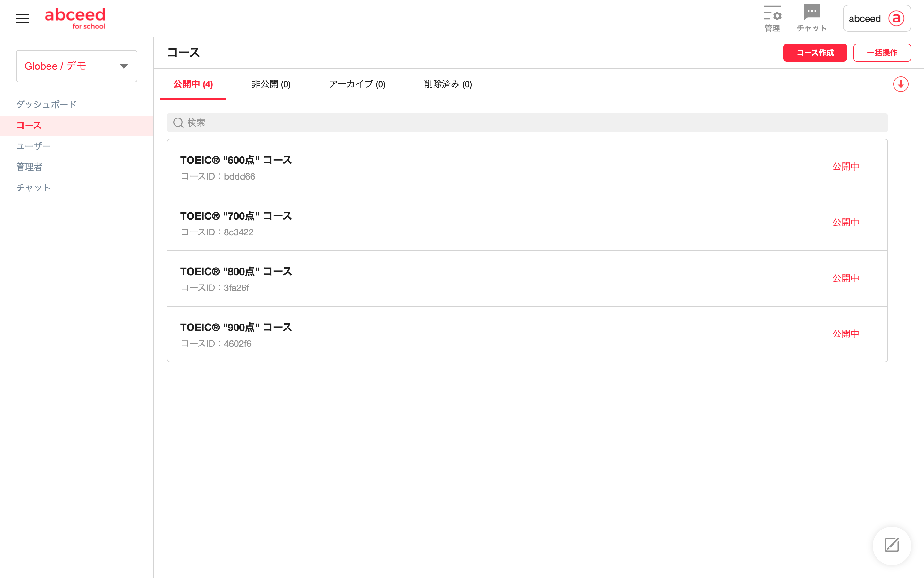Switch to 削除済み (0) tab
924x578 pixels.
pos(448,84)
